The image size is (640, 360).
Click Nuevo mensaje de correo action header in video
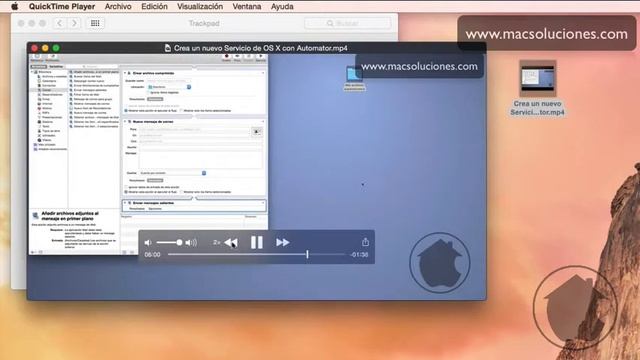tap(153, 122)
